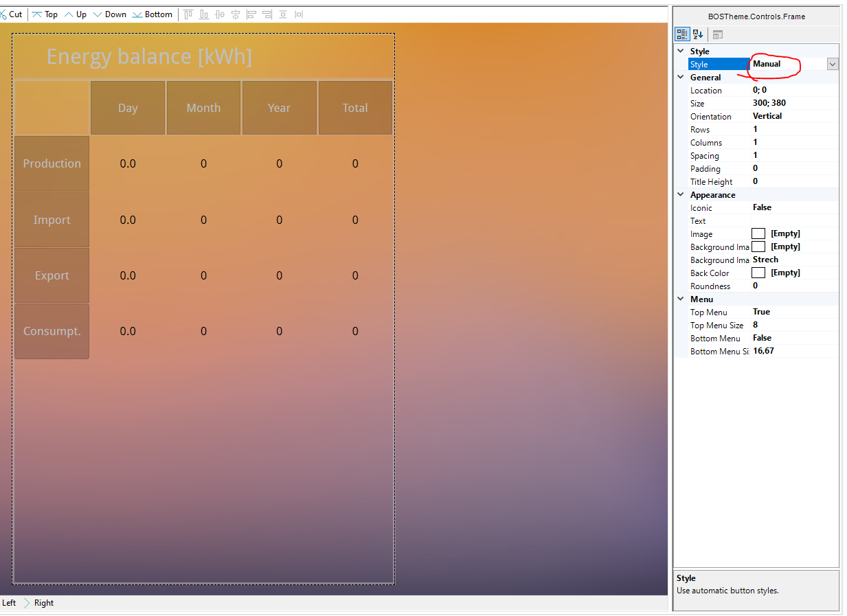Switch property grid to Categorized view
This screenshot has width=847, height=616.
click(x=682, y=34)
